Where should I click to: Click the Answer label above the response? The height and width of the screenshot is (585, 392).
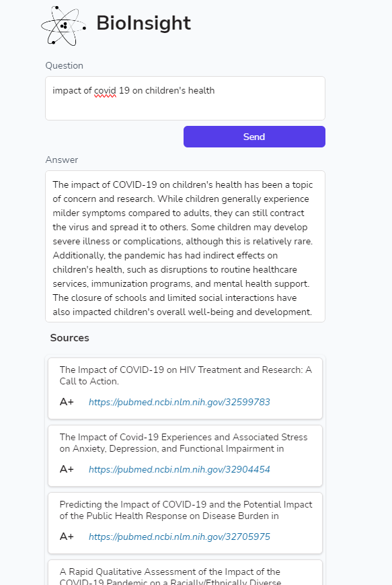62,160
